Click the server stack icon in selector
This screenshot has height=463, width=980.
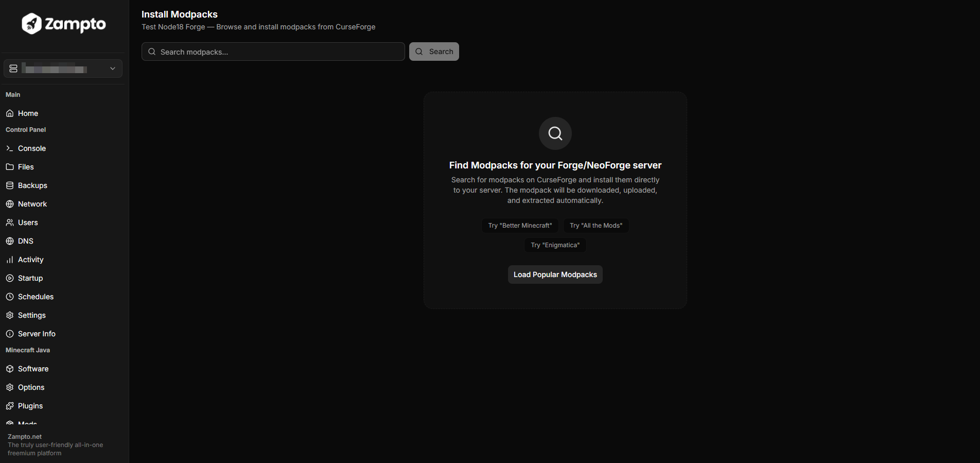pyautogui.click(x=13, y=68)
